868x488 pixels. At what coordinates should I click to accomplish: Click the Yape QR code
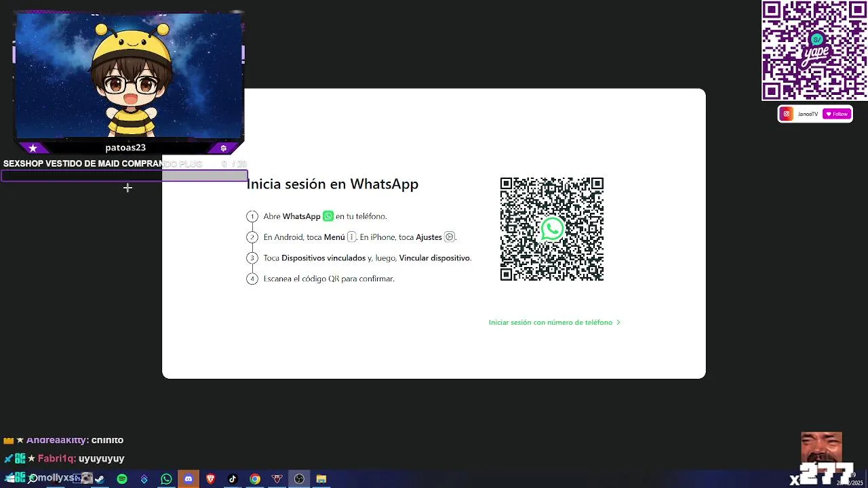(x=814, y=50)
